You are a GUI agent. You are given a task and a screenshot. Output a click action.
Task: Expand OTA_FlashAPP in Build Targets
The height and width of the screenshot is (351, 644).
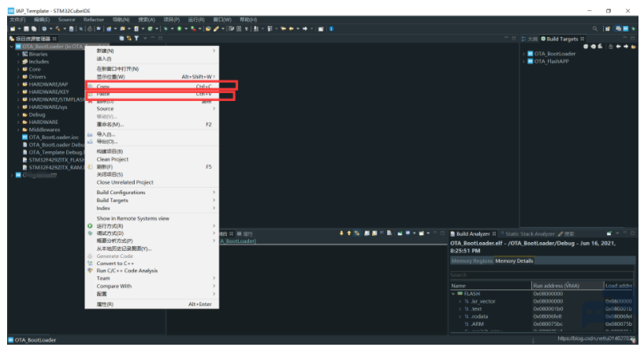[x=524, y=62]
